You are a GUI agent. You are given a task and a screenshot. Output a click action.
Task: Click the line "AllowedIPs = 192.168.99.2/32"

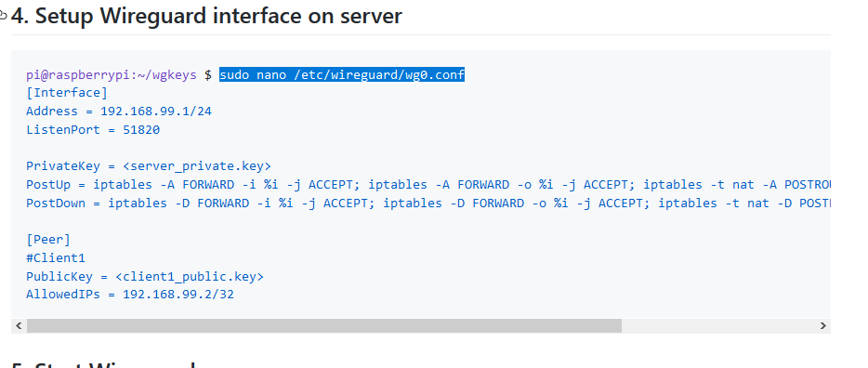pos(130,295)
